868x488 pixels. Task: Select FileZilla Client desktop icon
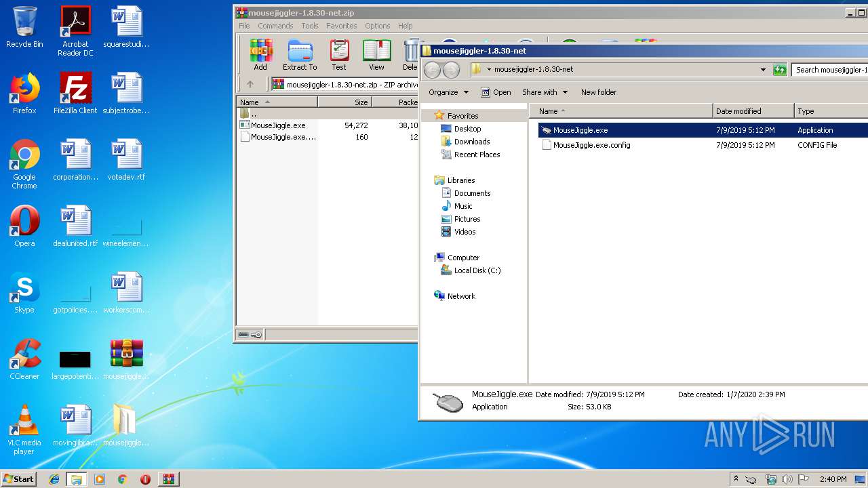[x=75, y=94]
